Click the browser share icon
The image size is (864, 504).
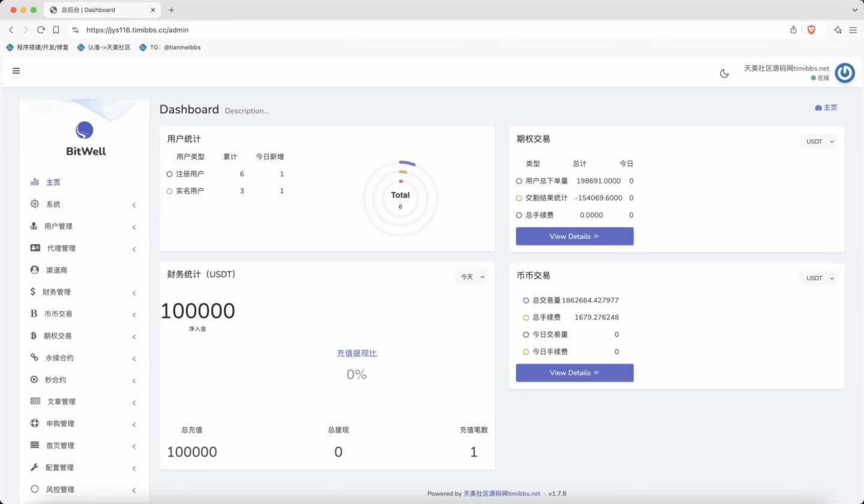point(793,30)
